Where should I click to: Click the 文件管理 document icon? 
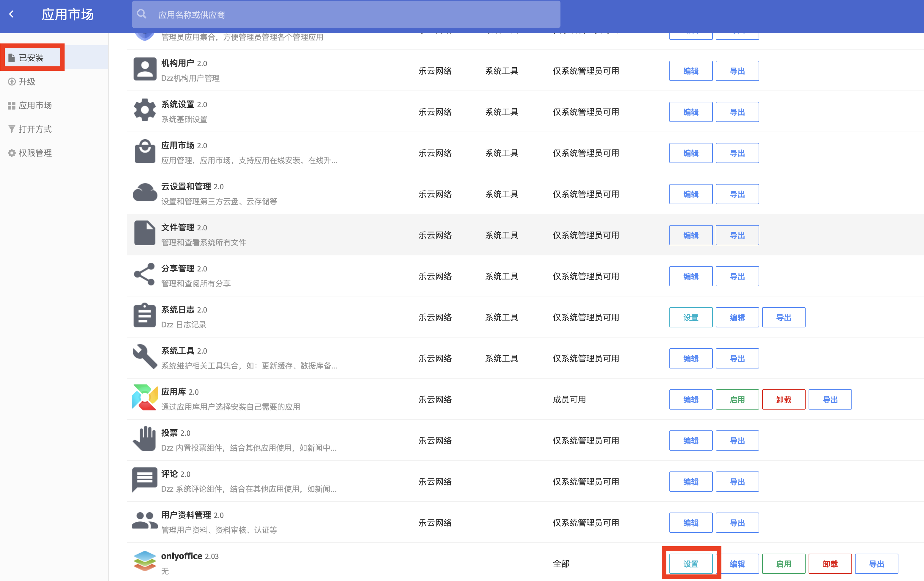click(x=145, y=233)
